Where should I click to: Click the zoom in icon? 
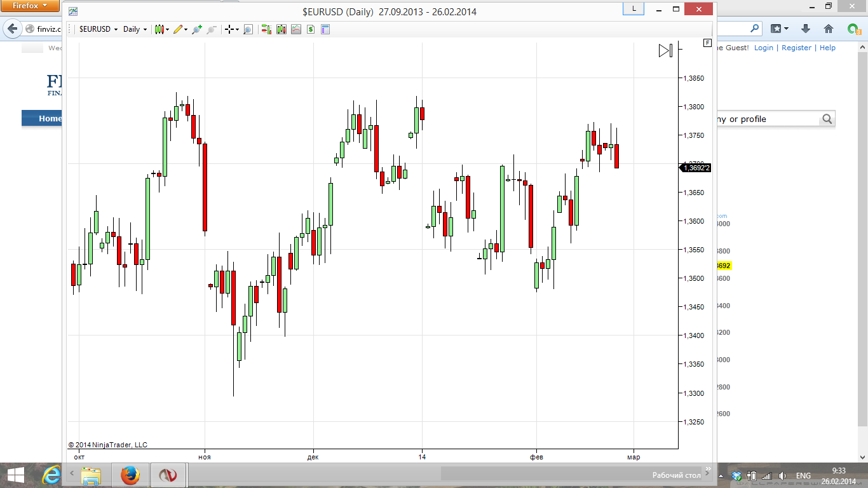[197, 29]
